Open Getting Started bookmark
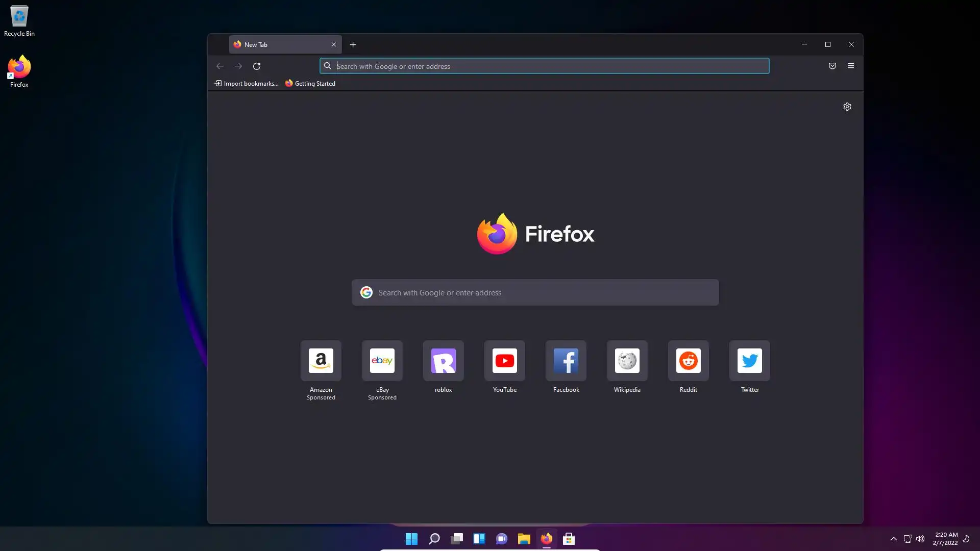The width and height of the screenshot is (980, 551). click(310, 84)
